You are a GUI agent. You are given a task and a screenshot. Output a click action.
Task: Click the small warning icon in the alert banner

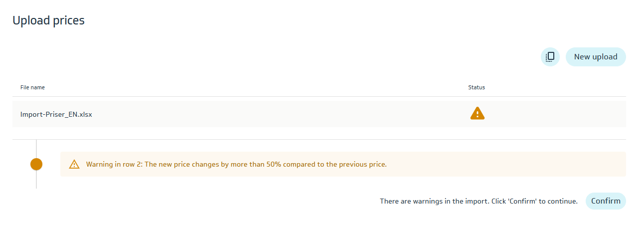click(74, 164)
